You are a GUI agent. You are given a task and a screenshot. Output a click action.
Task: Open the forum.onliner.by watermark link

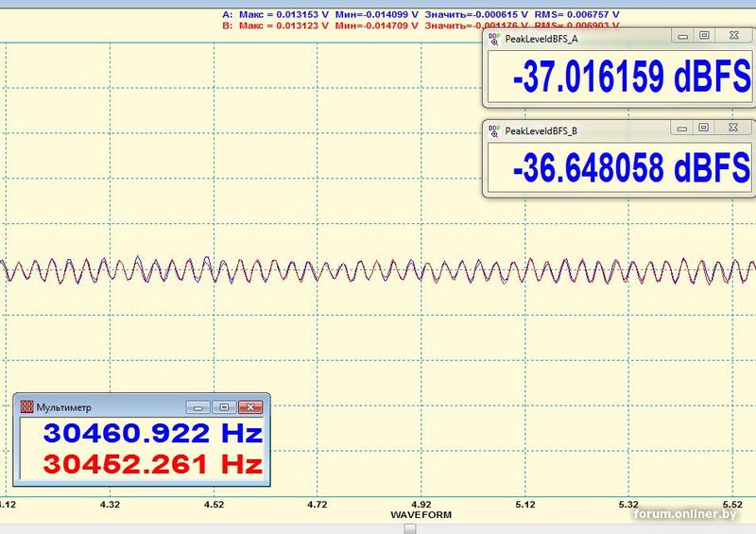[693, 513]
